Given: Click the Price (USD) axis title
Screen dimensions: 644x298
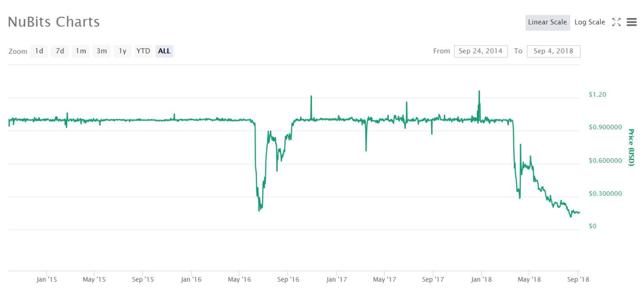Looking at the screenshot, I should pyautogui.click(x=631, y=147).
